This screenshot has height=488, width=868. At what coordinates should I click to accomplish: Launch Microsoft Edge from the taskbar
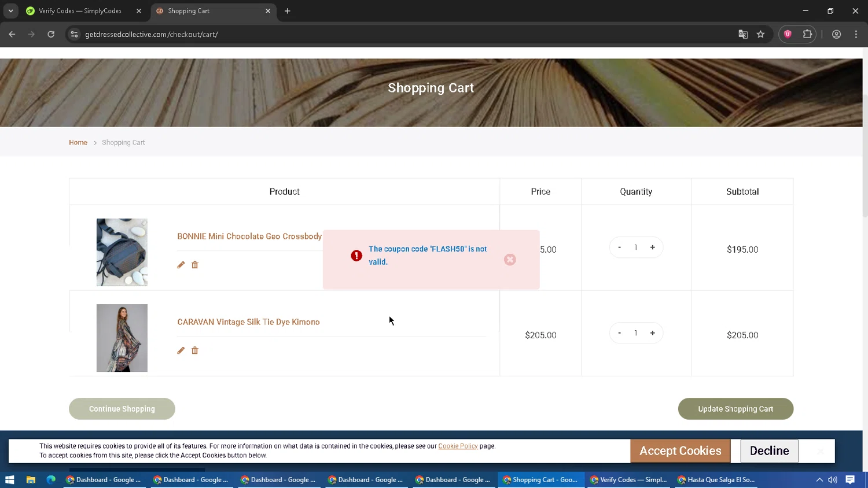(x=51, y=480)
